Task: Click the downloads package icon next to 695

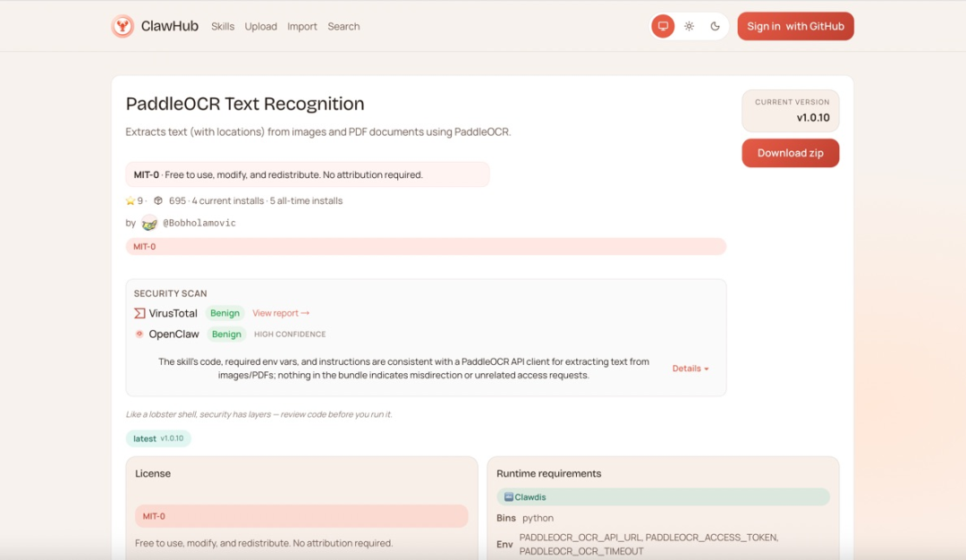Action: coord(158,201)
